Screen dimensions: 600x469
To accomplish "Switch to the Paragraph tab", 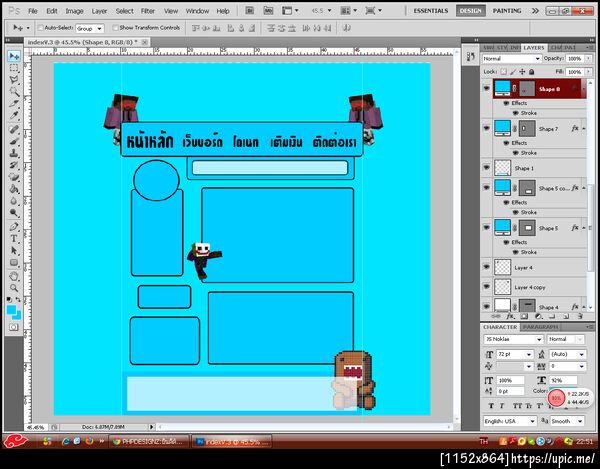I will point(540,327).
